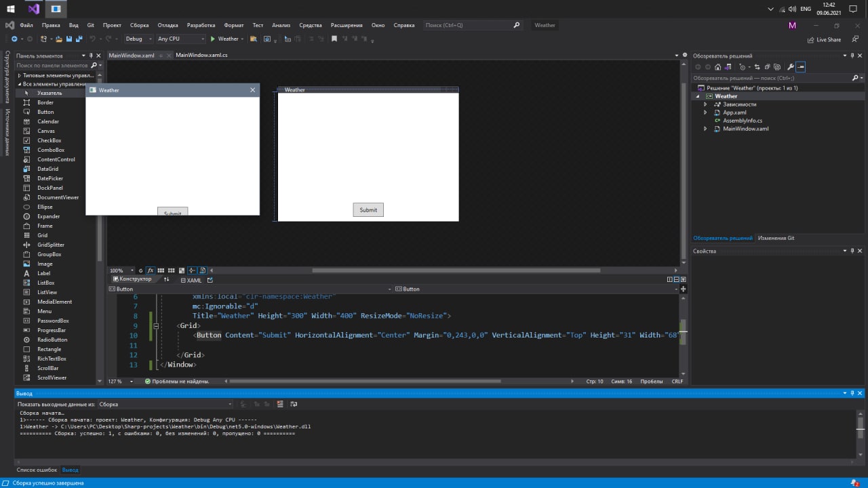Screen dimensions: 868x488
Task: Click the Open File folder icon
Action: pyautogui.click(x=59, y=39)
